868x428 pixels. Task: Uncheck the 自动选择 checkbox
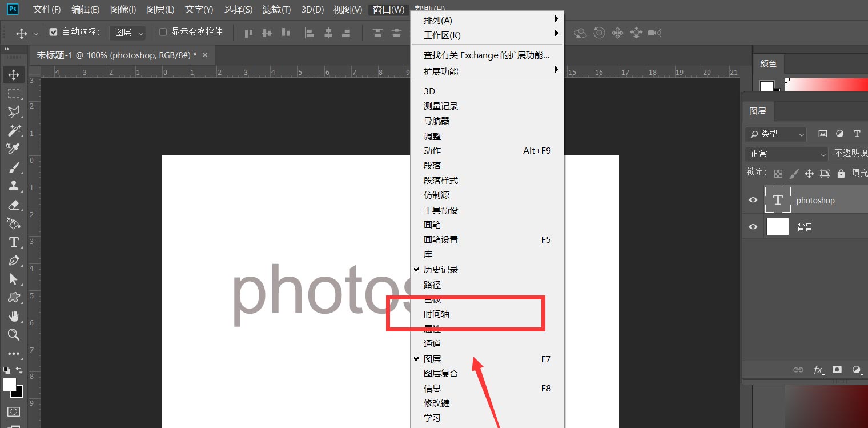54,32
